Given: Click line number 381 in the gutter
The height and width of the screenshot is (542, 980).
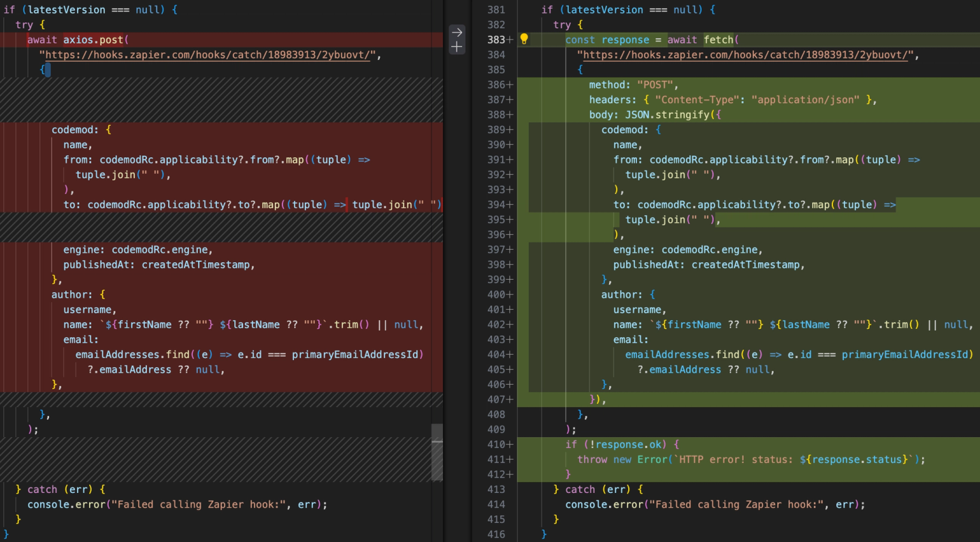Looking at the screenshot, I should (x=496, y=10).
